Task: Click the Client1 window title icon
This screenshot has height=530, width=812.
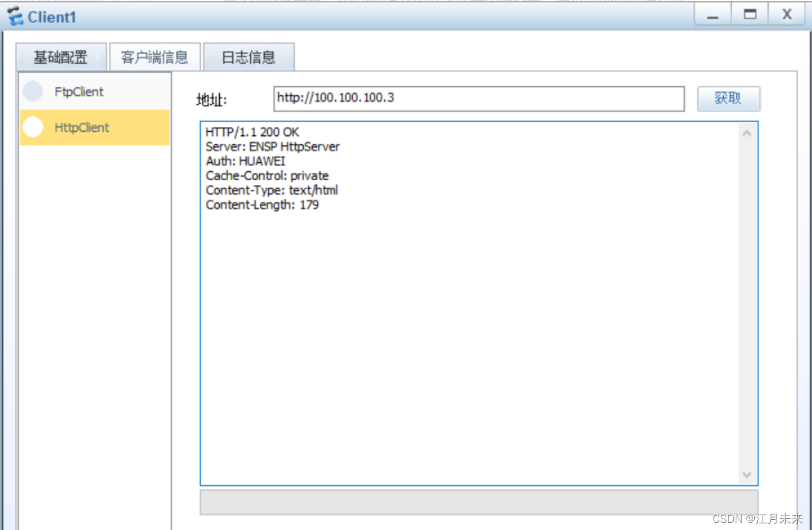Action: (x=15, y=16)
